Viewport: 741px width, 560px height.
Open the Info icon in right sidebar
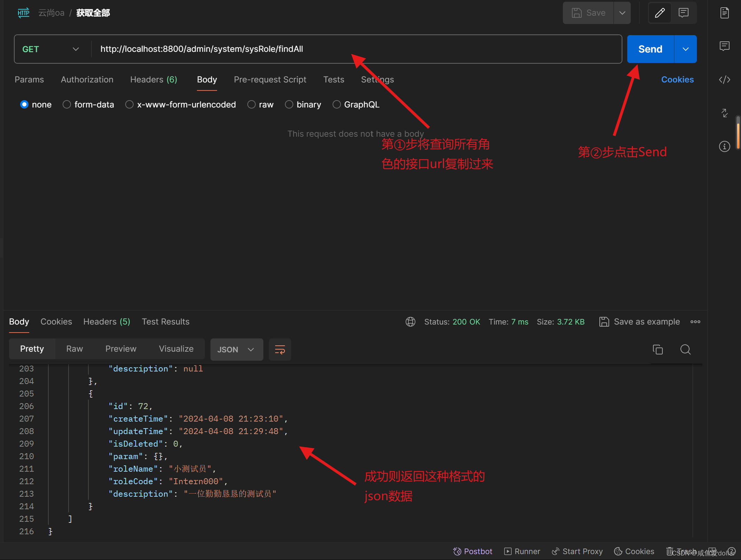point(724,146)
